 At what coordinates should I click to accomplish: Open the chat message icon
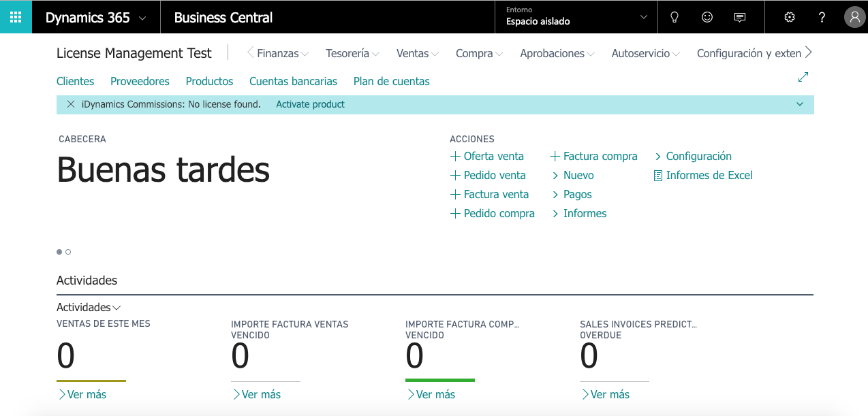[x=740, y=18]
